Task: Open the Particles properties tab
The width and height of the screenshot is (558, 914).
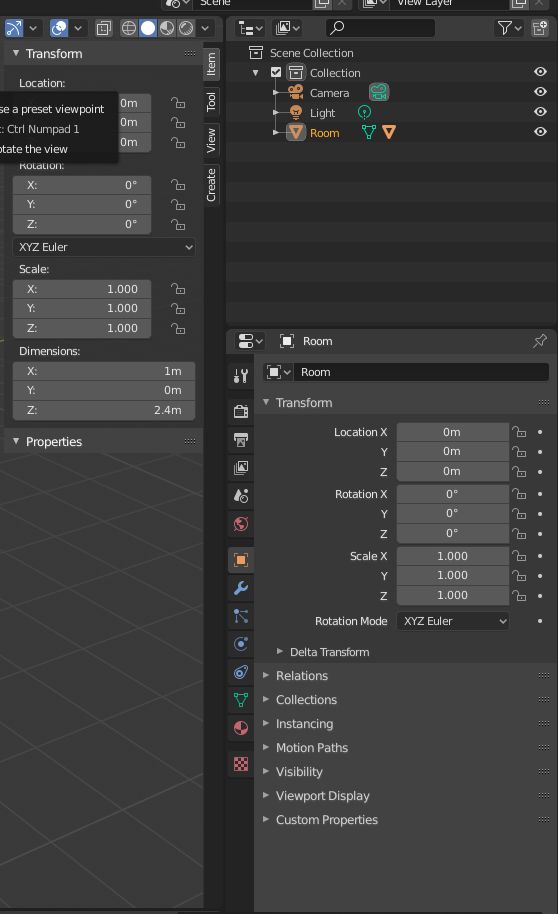Action: coord(241,616)
